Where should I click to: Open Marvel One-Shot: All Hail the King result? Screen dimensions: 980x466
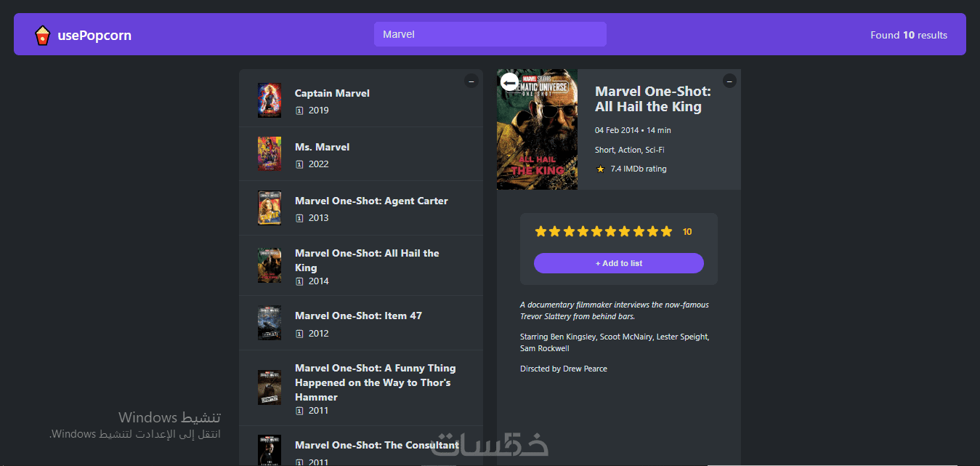(x=361, y=265)
